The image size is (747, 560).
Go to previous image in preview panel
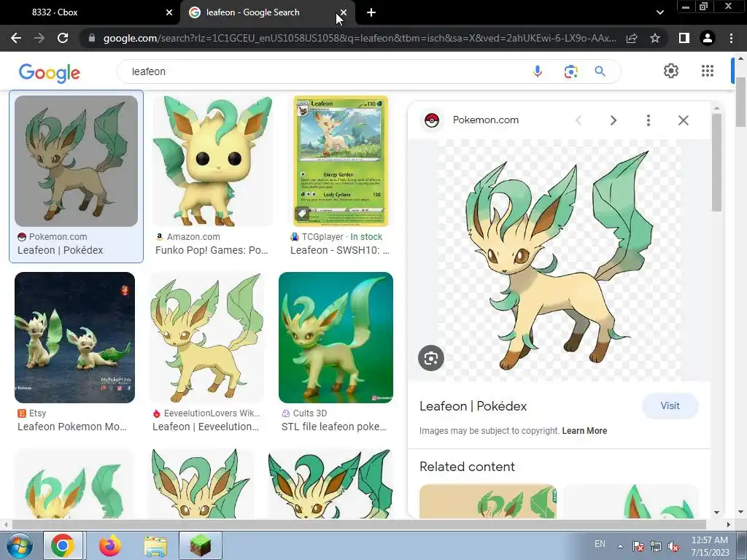coord(578,120)
